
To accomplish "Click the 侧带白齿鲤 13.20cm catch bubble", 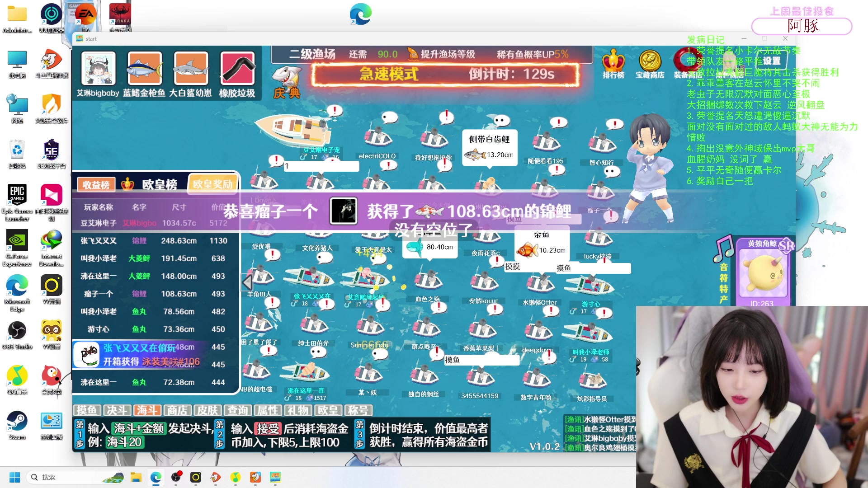I will 490,148.
